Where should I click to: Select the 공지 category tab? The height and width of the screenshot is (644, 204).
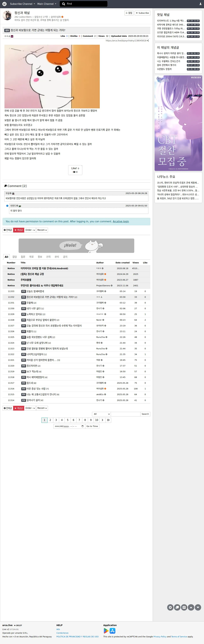click(65, 257)
